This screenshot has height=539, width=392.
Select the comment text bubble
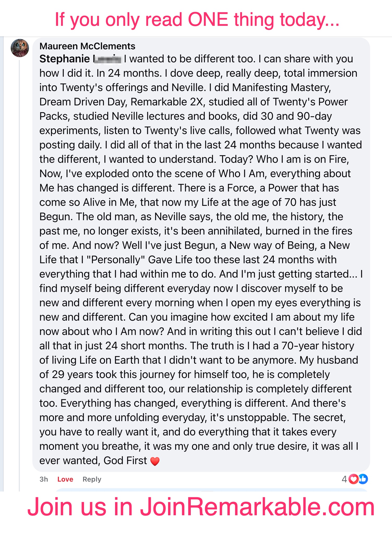201,255
